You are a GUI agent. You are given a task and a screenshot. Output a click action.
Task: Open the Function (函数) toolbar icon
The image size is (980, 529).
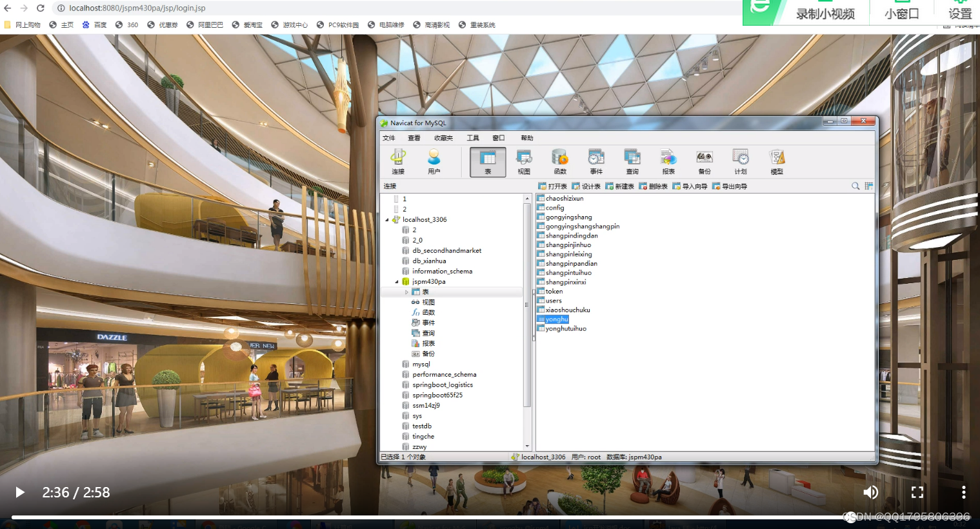click(560, 161)
